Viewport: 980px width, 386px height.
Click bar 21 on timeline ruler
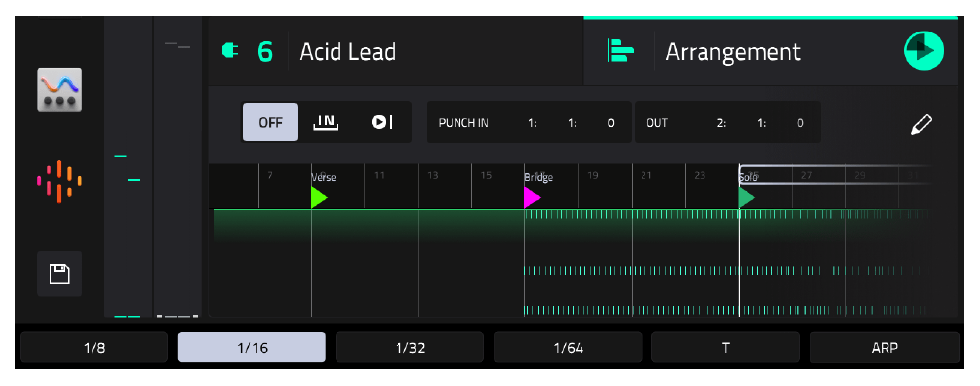(x=646, y=176)
